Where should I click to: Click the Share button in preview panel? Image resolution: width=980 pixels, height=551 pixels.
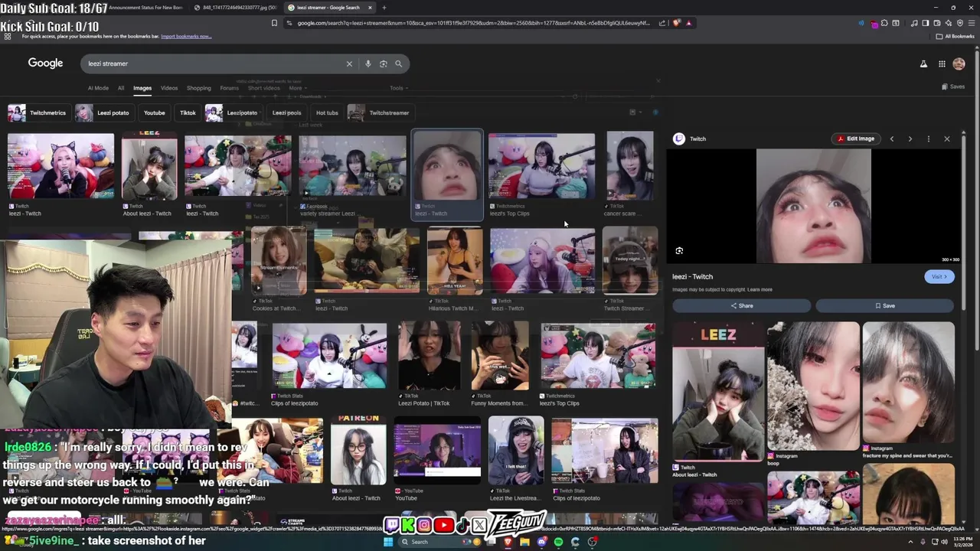pyautogui.click(x=741, y=305)
